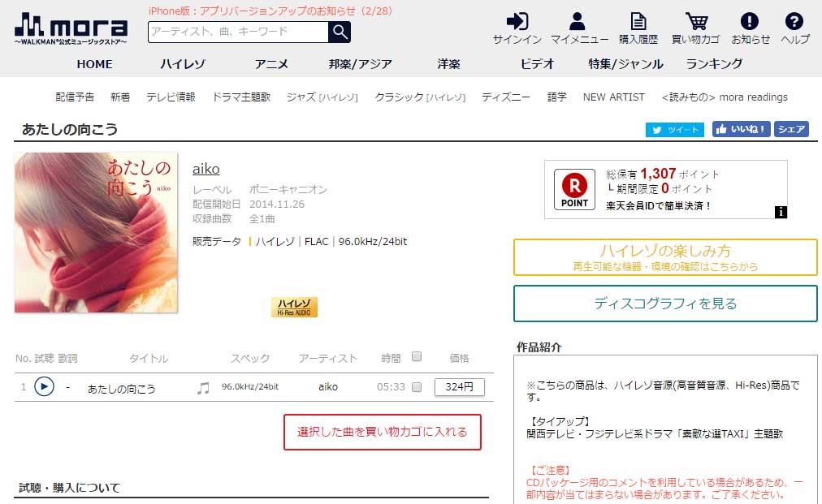Open the ビデオ menu
Viewport: 822px width, 504px height.
tap(537, 64)
